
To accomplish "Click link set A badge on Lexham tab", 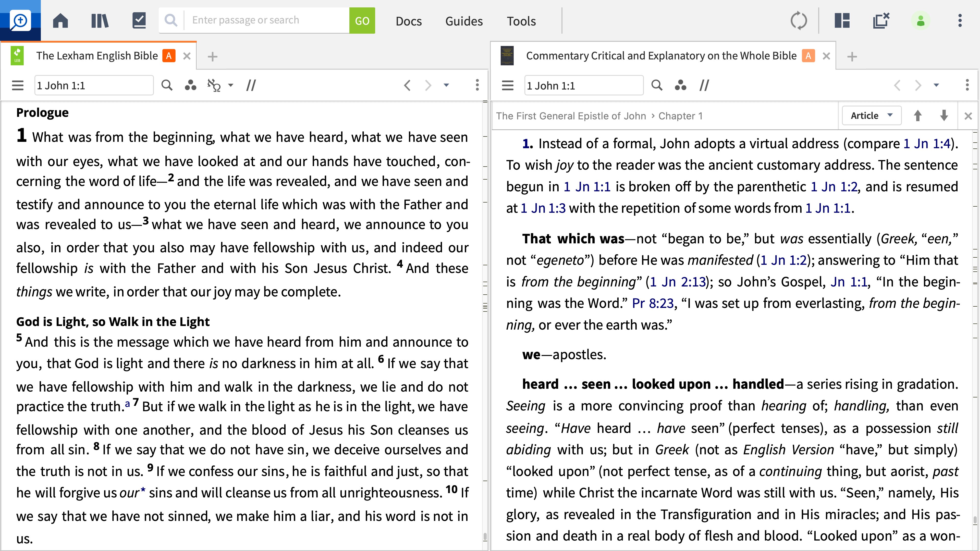I will click(168, 56).
